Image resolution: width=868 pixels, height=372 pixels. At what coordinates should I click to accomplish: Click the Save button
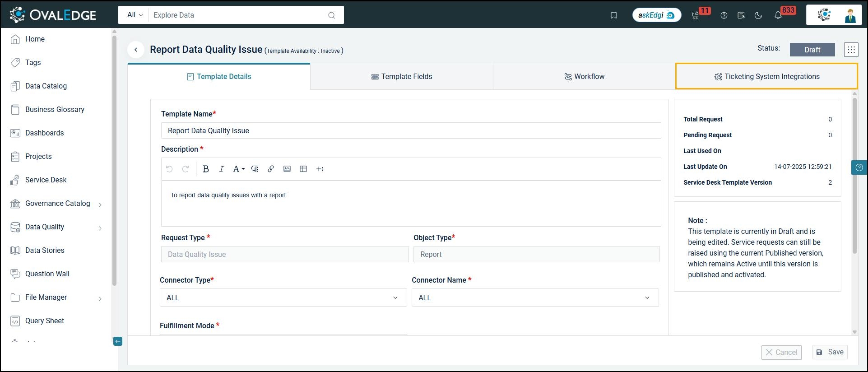(830, 352)
